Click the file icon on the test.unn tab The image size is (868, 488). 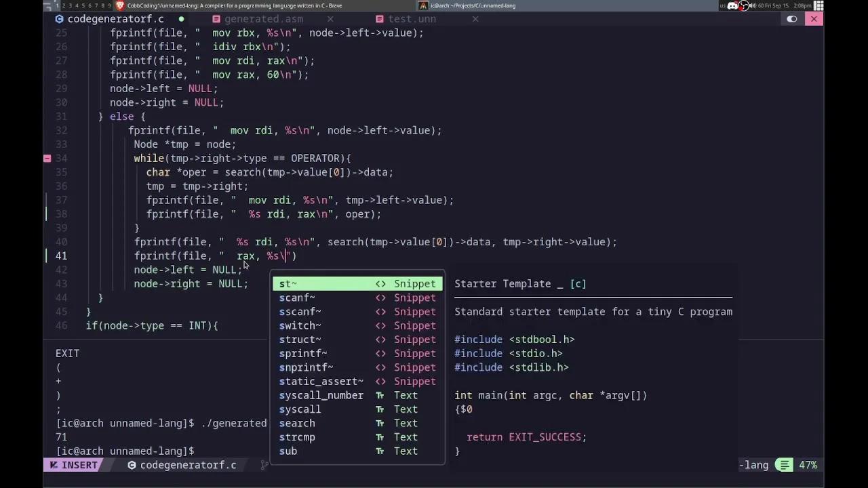(x=380, y=19)
